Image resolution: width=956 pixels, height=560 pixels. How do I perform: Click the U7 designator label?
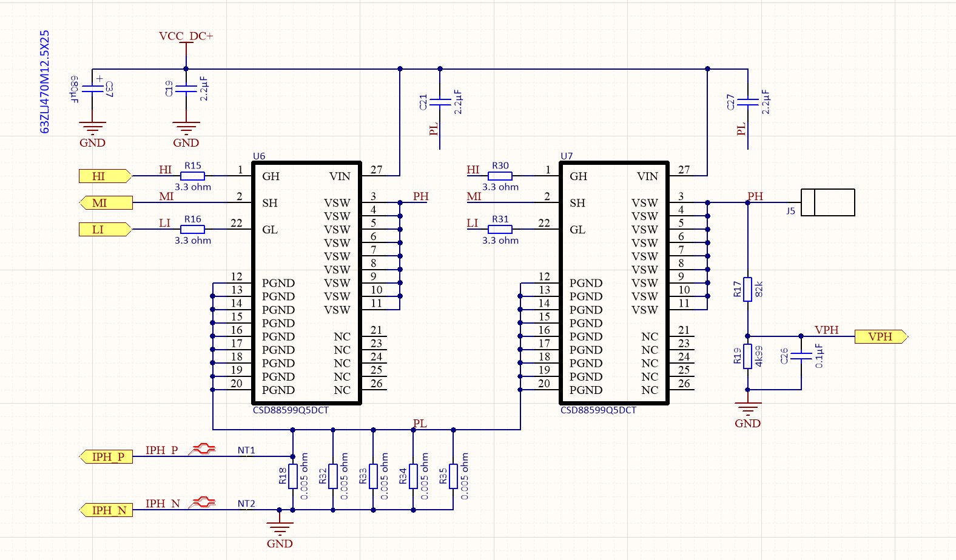pyautogui.click(x=567, y=156)
